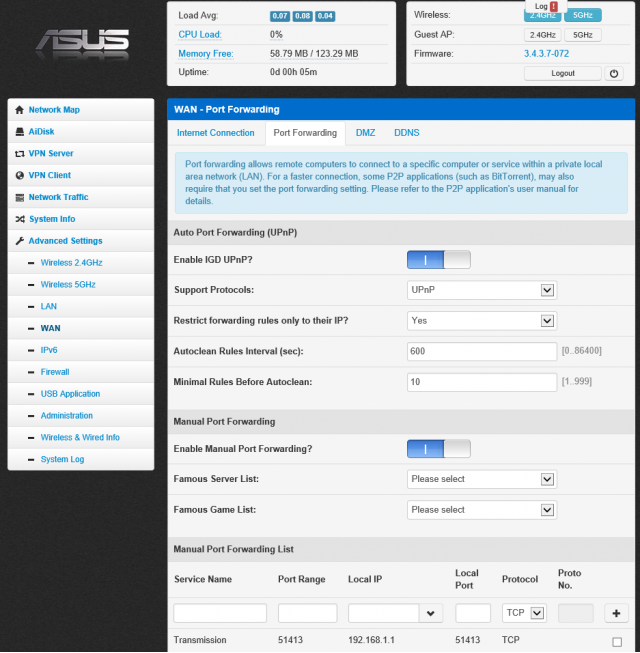Toggle the Wireless 2.4GHz radio button
This screenshot has height=653, width=640.
coord(542,15)
